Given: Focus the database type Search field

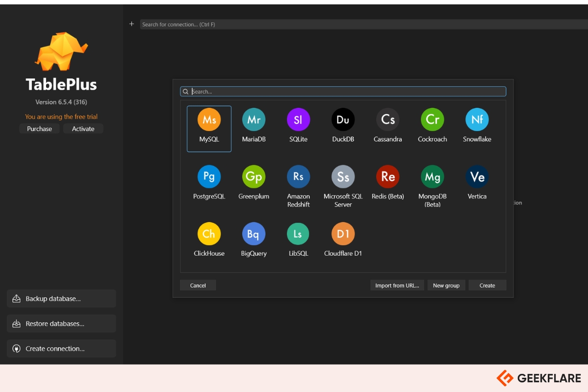Looking at the screenshot, I should (343, 92).
